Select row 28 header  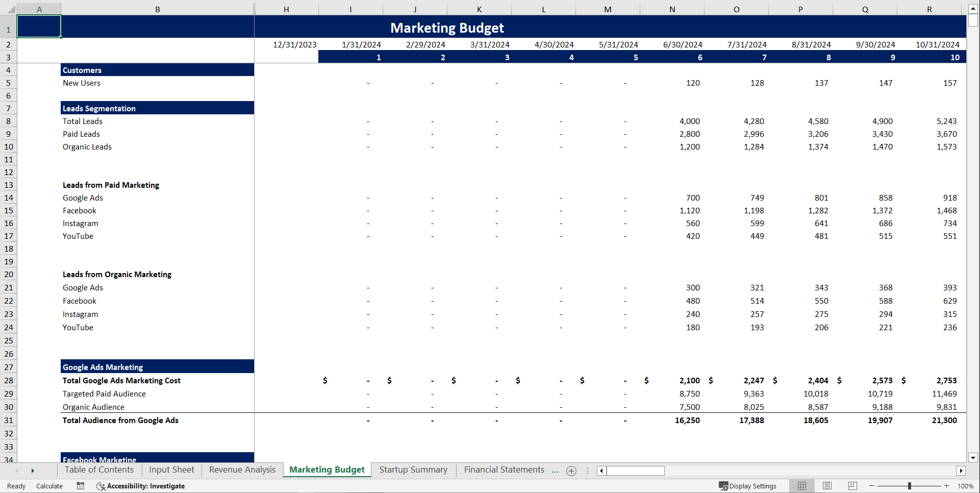pyautogui.click(x=8, y=380)
